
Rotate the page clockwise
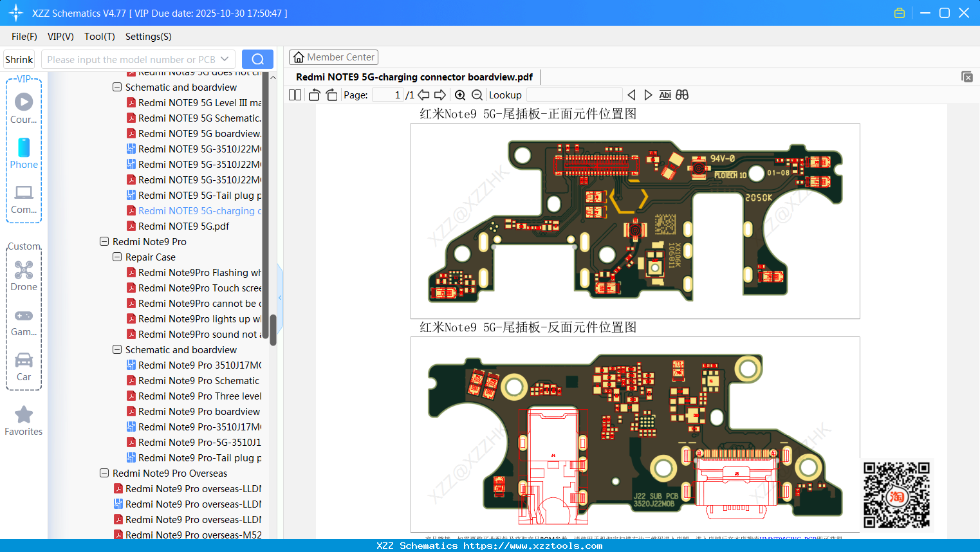pos(331,95)
